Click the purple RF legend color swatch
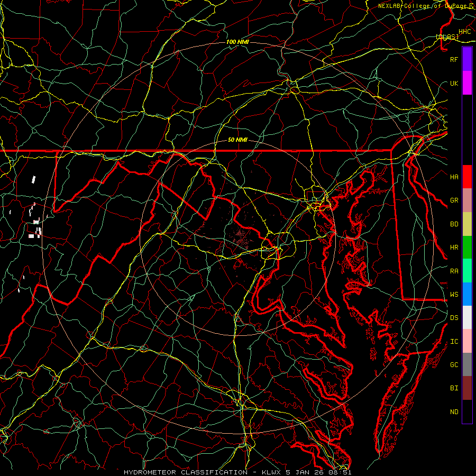Image resolution: width=476 pixels, height=476 pixels. tap(467, 59)
